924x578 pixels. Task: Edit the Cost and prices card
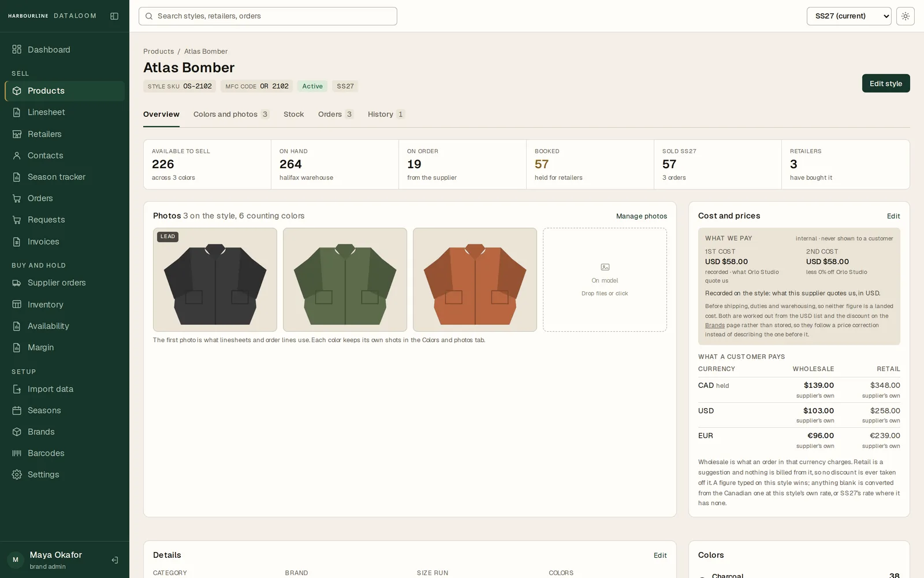893,216
